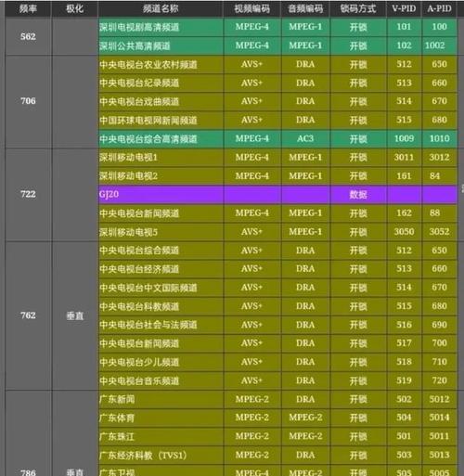Select channel 深圳电视剧高清频道

(161, 27)
